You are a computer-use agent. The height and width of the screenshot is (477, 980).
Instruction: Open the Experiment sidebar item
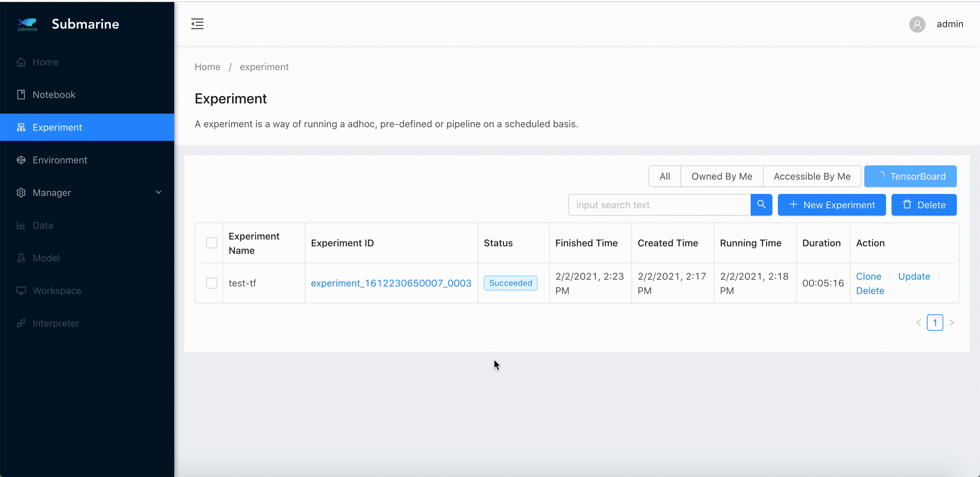[57, 128]
